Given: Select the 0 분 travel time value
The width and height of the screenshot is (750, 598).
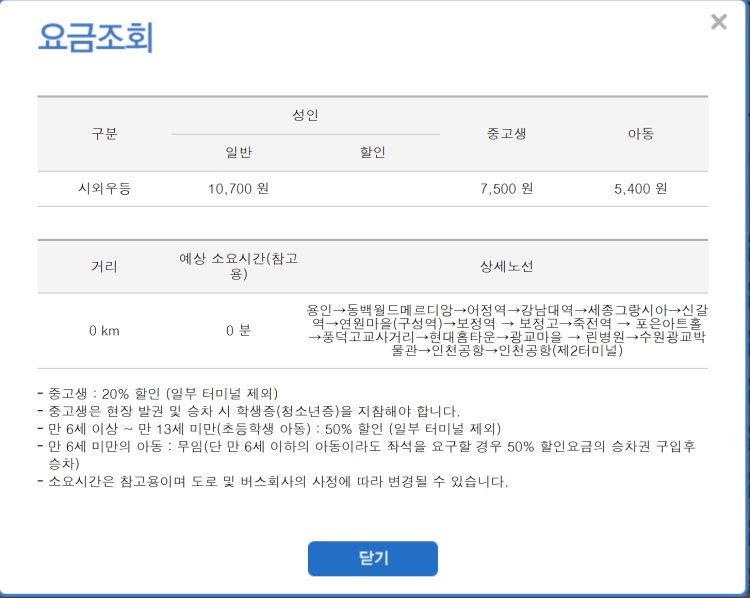Looking at the screenshot, I should point(238,331).
